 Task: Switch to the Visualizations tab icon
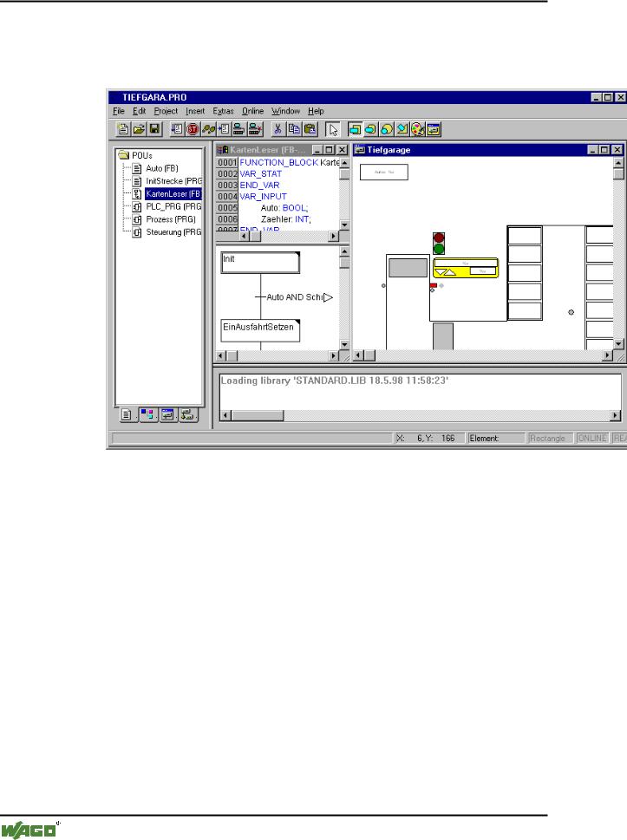tap(167, 414)
